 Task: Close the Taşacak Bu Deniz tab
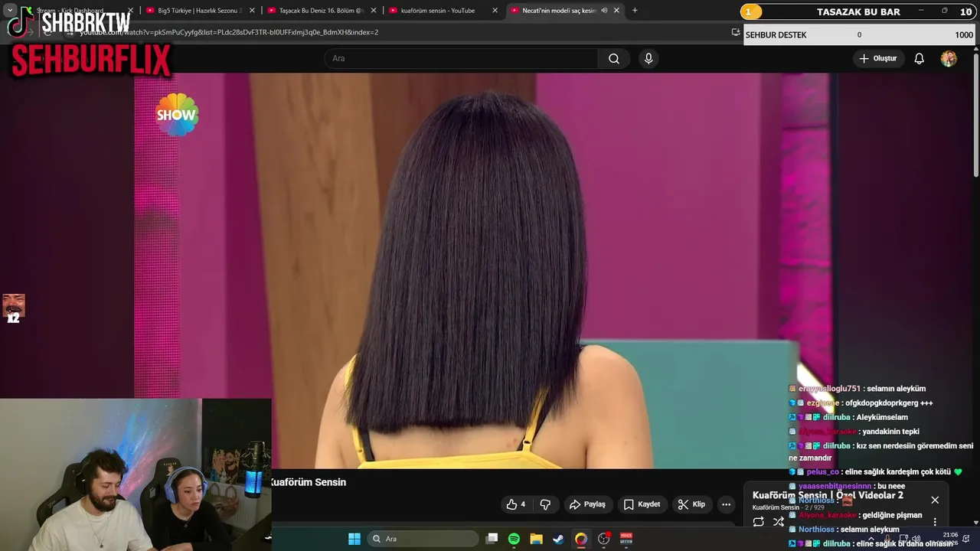tap(374, 11)
